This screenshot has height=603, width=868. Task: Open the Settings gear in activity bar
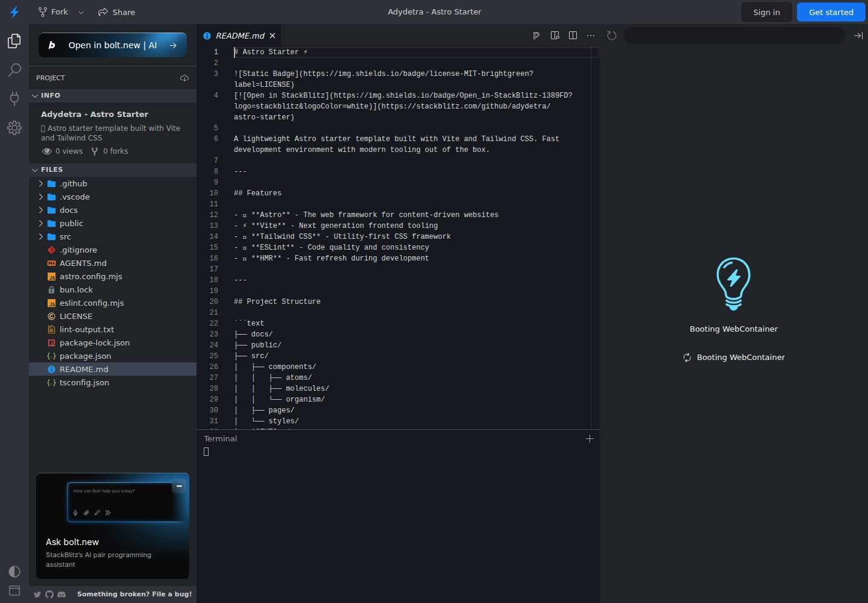point(14,127)
